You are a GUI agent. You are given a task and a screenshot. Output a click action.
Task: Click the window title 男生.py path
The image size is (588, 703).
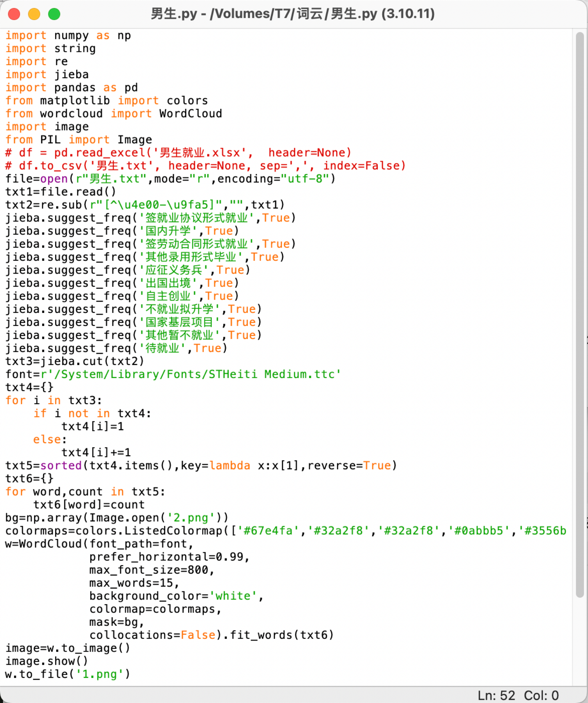click(x=293, y=14)
